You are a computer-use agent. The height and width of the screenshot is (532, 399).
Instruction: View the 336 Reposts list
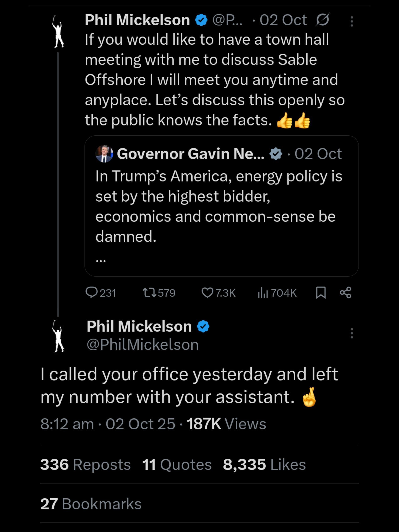coord(85,464)
